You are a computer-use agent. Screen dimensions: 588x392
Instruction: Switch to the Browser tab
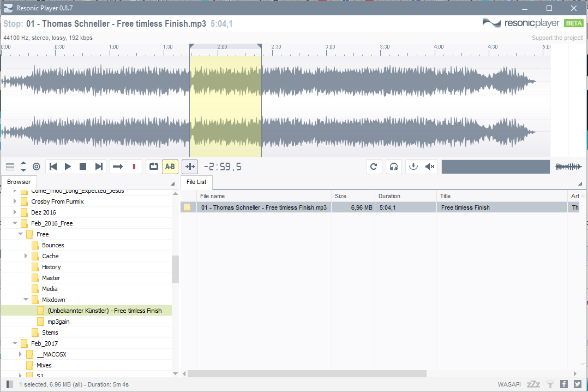(19, 182)
